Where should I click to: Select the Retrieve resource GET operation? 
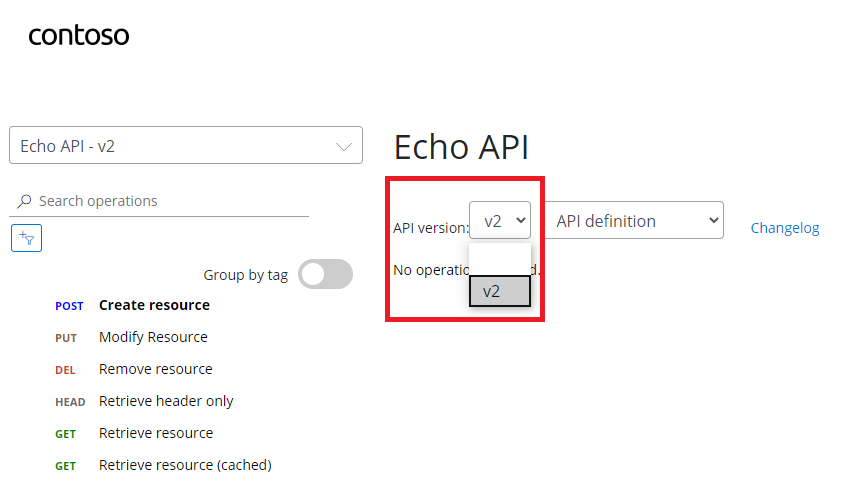pos(156,433)
